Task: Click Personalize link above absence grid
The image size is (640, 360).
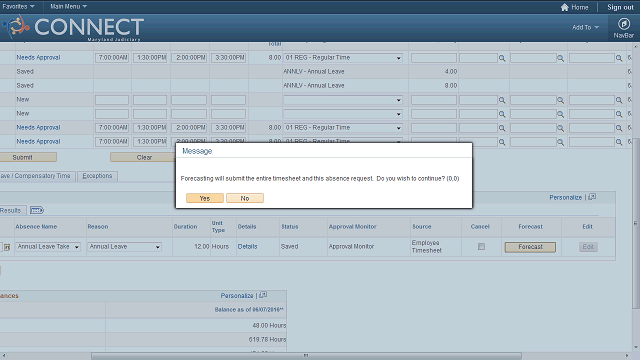Action: click(565, 198)
